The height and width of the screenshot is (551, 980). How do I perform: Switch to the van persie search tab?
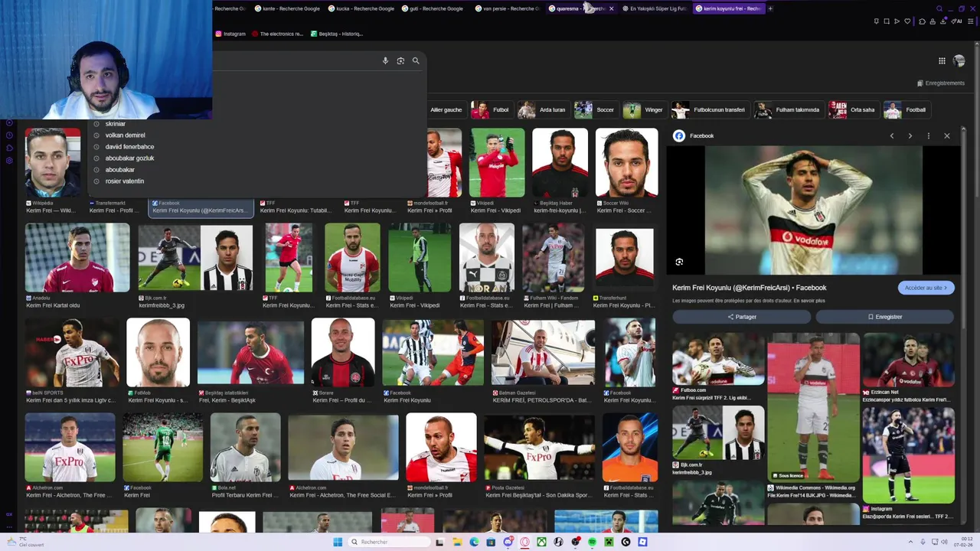tap(506, 8)
